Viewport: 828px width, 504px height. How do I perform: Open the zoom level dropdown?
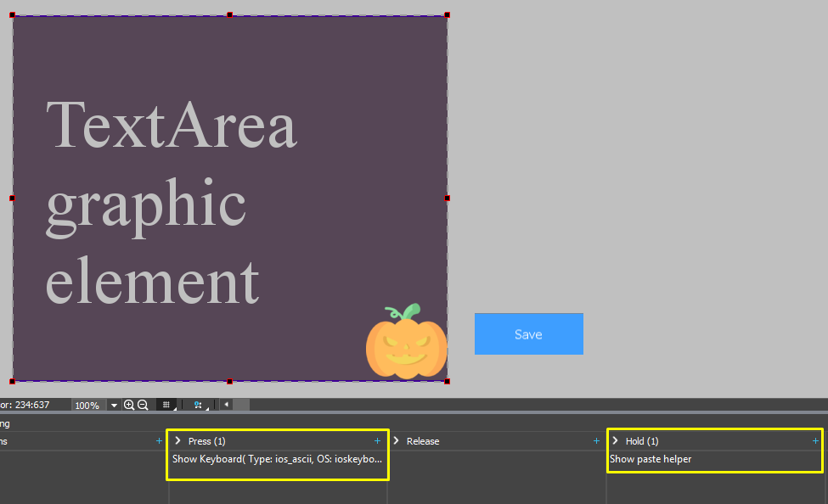pyautogui.click(x=114, y=405)
